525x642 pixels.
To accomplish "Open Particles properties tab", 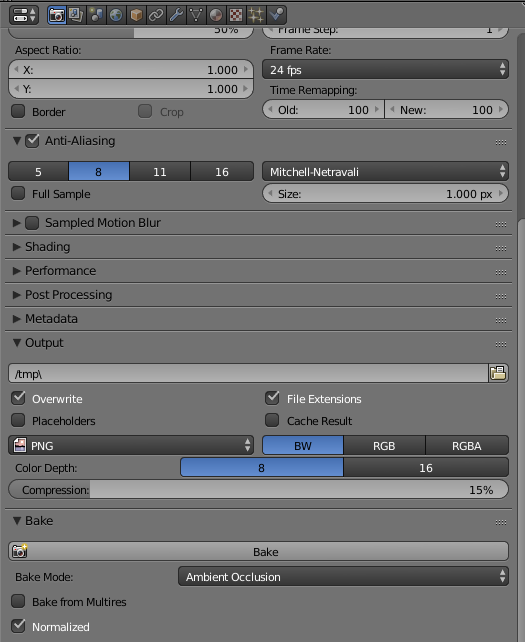I will (x=256, y=15).
